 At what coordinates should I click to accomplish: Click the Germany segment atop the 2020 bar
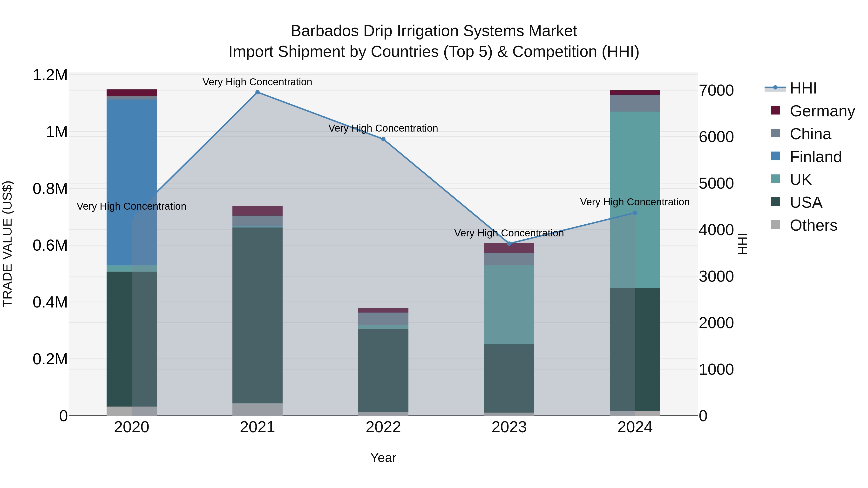[132, 93]
